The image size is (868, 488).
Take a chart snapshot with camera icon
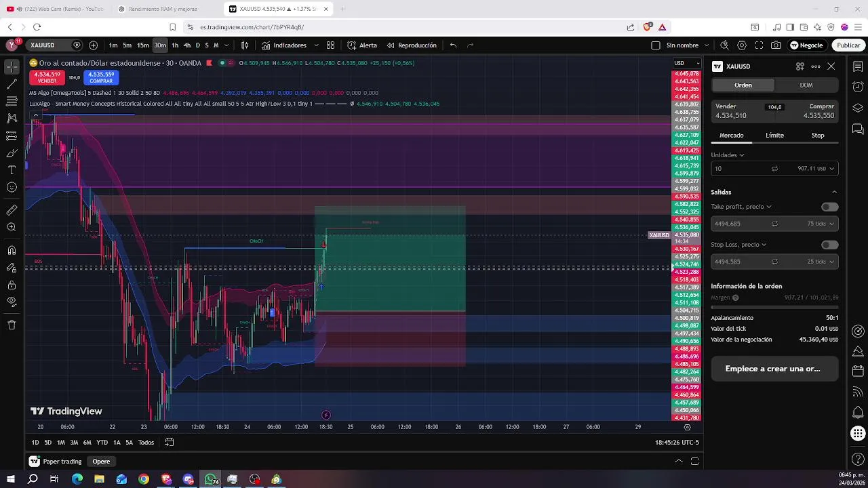click(776, 45)
